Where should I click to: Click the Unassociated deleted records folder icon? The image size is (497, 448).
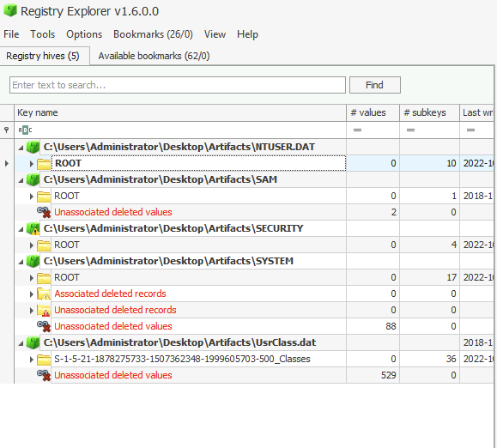44,310
